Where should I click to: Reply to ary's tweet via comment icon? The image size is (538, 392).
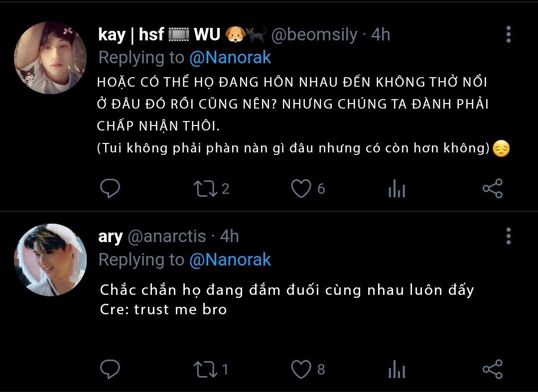[x=110, y=369]
